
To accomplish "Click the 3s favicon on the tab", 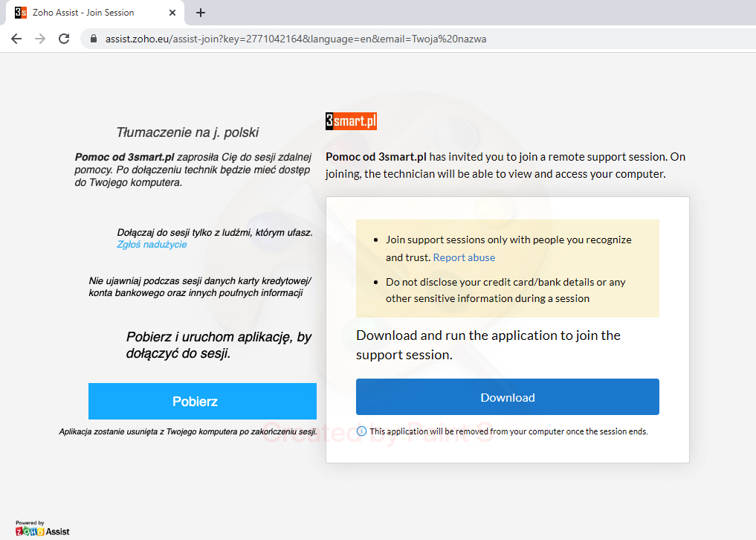I will click(21, 13).
